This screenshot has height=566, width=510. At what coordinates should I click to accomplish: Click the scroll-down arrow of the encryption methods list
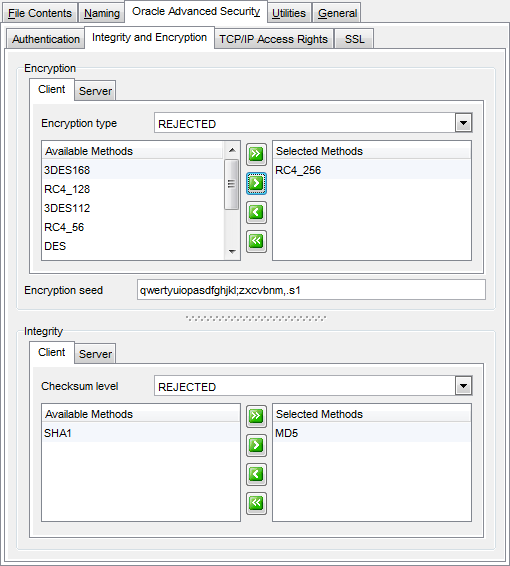point(232,252)
